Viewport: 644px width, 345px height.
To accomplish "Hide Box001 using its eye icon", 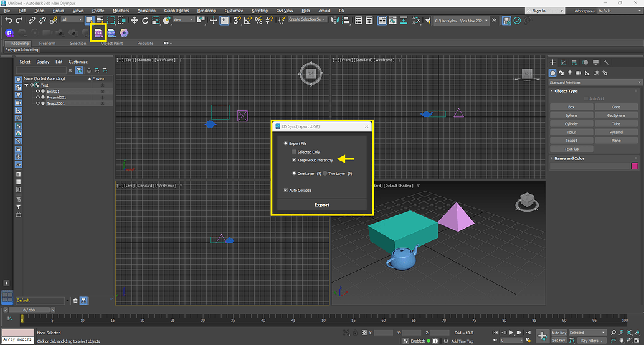I will pyautogui.click(x=37, y=91).
